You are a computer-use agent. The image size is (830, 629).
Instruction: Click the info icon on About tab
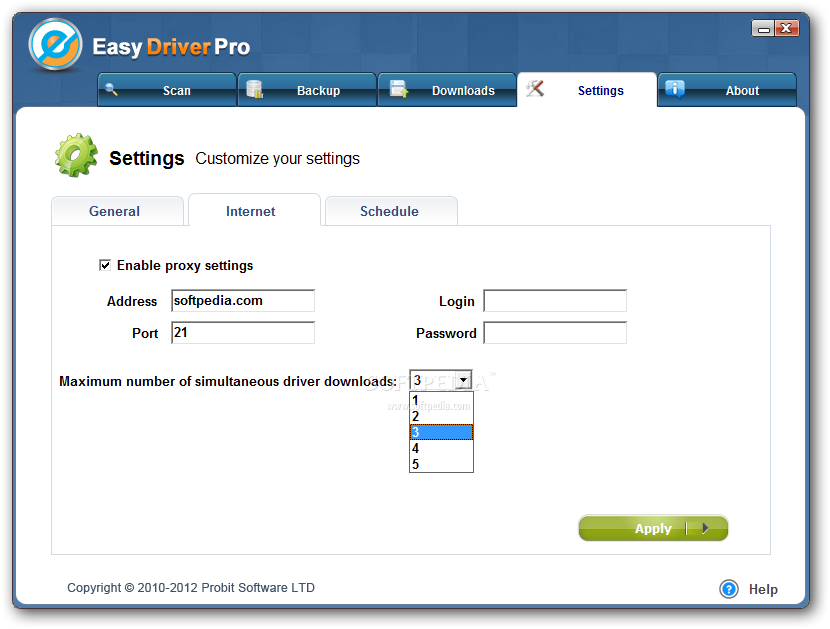tap(675, 89)
